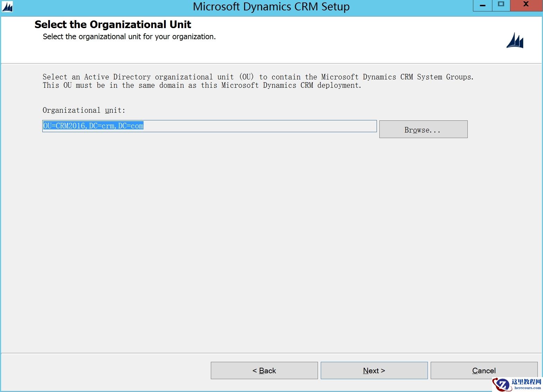Click Back to return to the previous step

coord(264,370)
